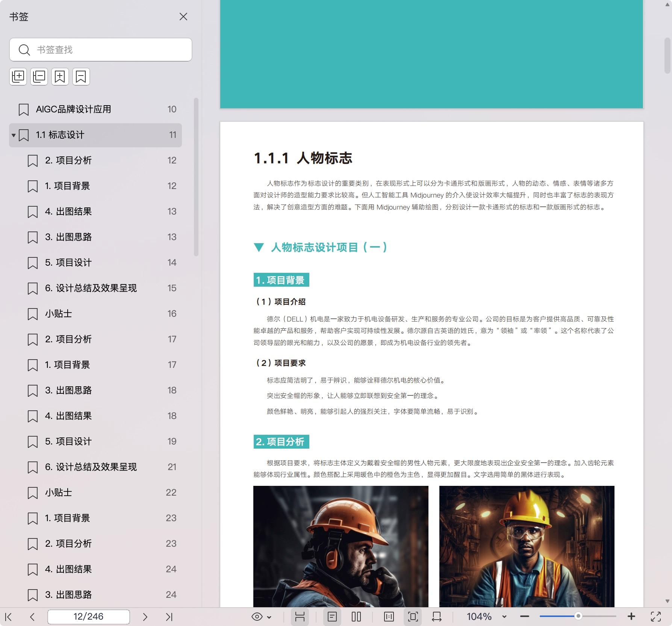
Task: Click bookmark icon beside 小贴士 page 16
Action: 33,314
